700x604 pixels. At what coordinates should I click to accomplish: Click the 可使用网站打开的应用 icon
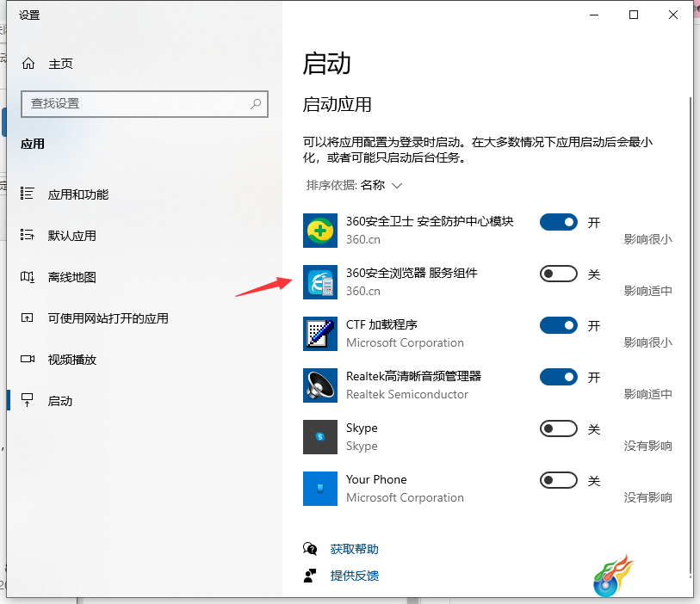click(x=28, y=317)
